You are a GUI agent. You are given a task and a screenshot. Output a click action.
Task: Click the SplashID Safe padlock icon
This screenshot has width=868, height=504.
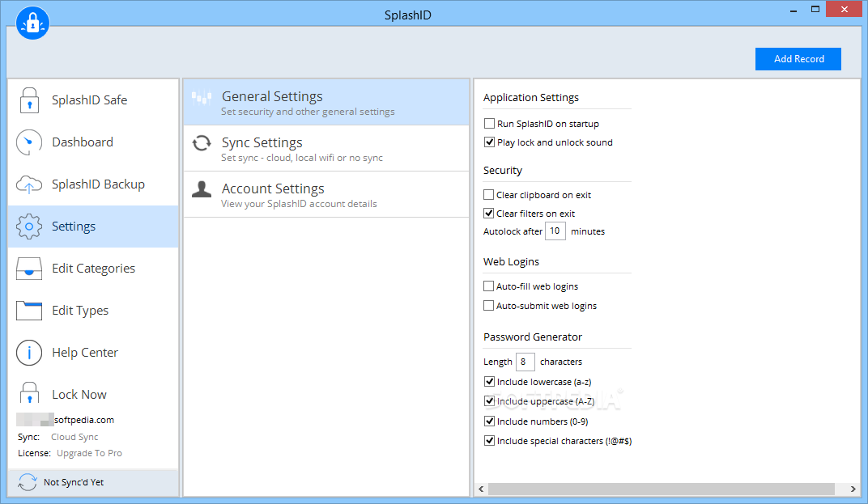coord(29,100)
